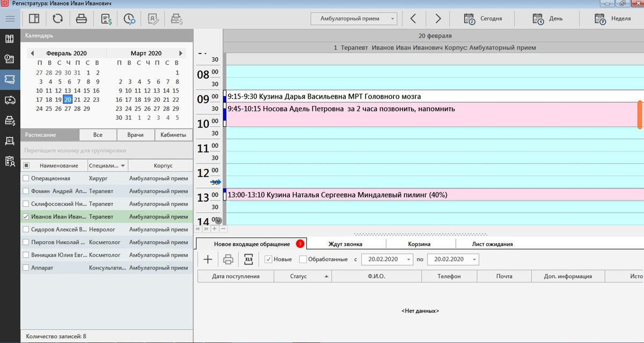Image resolution: width=644 pixels, height=343 pixels.
Task: Switch to Ждут звонка tab
Action: pos(345,244)
